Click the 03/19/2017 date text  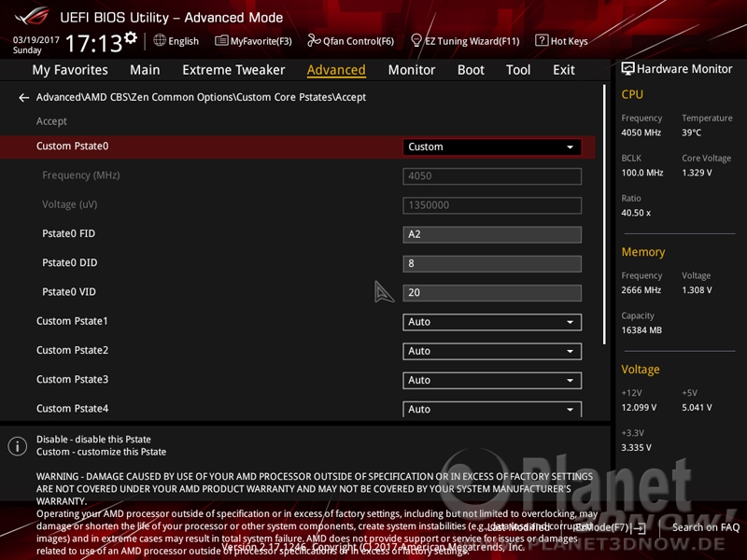[x=35, y=39]
